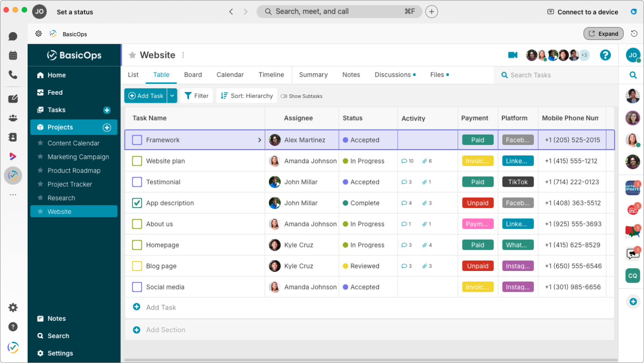Image resolution: width=644 pixels, height=363 pixels.
Task: Check the Website plan task checkbox
Action: tap(137, 161)
